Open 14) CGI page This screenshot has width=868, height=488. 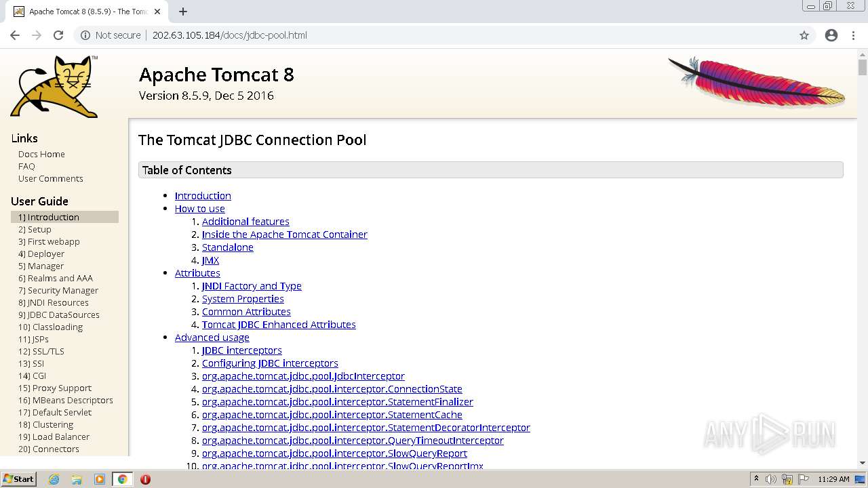click(x=32, y=375)
